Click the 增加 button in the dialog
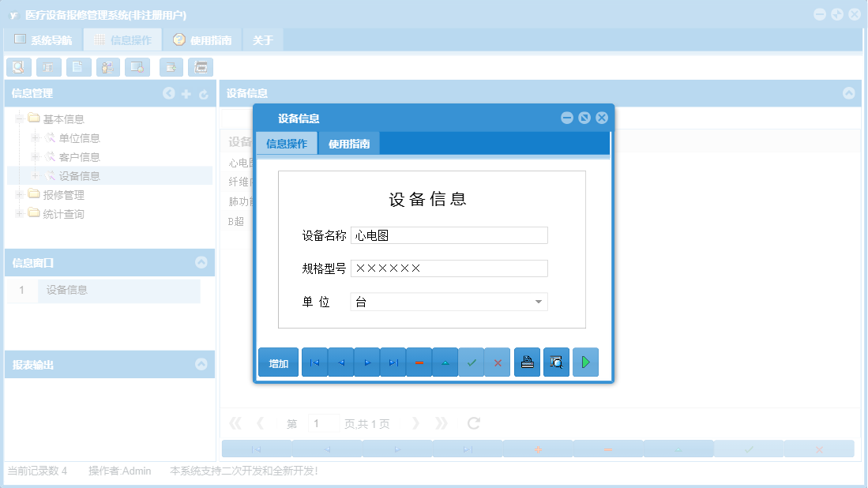 click(x=278, y=361)
